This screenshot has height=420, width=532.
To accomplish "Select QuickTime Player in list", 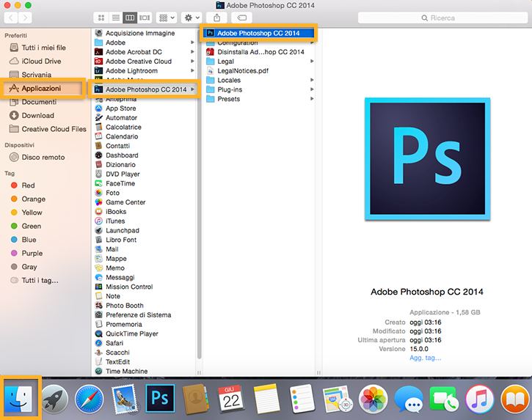I will tap(131, 334).
